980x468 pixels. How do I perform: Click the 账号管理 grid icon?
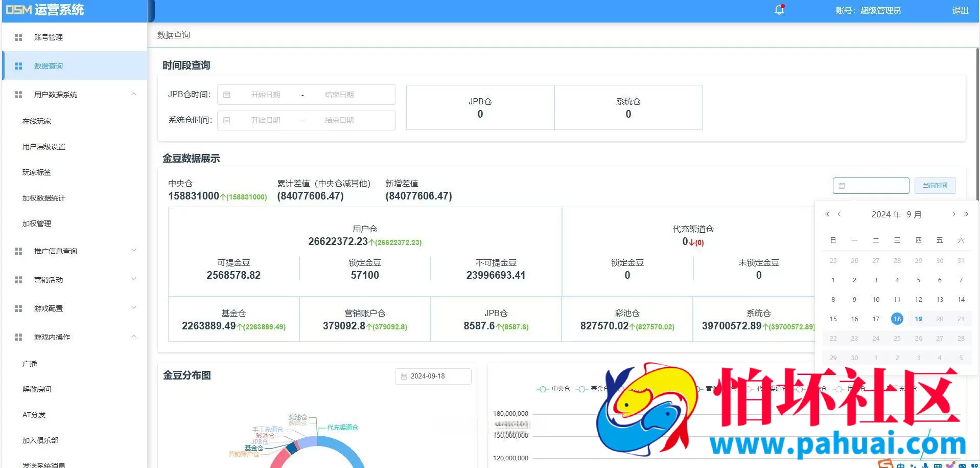[x=18, y=37]
